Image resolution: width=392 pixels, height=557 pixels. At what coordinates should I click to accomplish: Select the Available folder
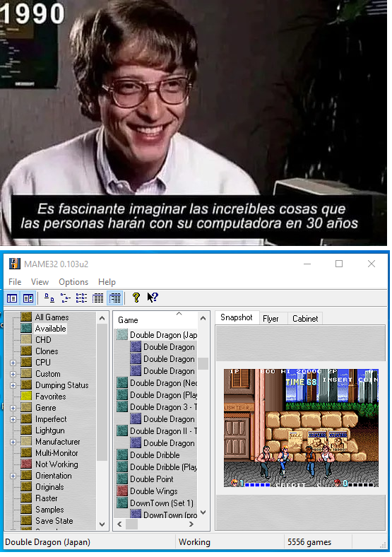[x=50, y=329]
